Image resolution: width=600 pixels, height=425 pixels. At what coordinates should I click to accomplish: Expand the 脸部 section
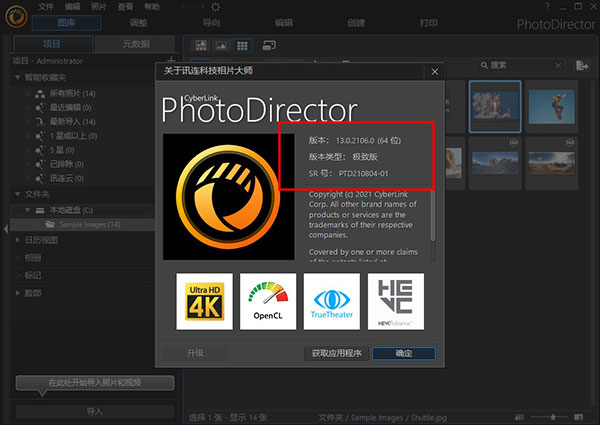[18, 293]
